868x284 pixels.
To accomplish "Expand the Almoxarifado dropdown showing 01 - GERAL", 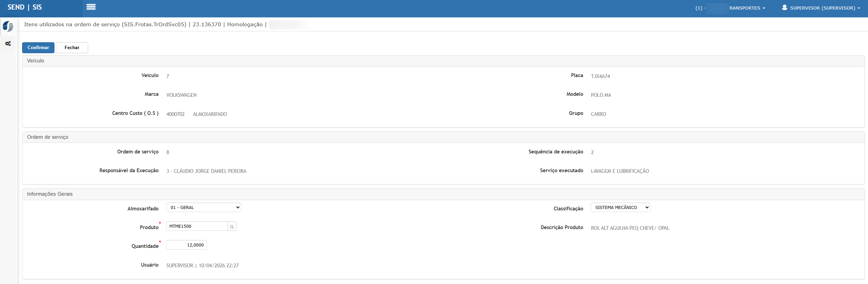I will pos(204,207).
